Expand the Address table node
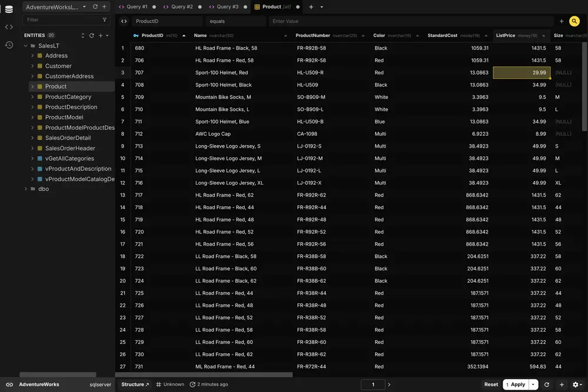The width and height of the screenshot is (588, 392). click(x=32, y=55)
